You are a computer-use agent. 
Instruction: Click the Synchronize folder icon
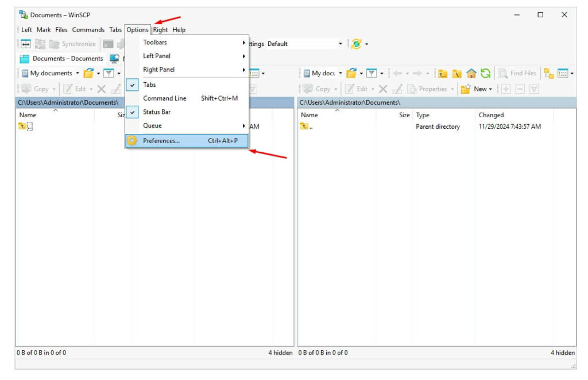click(x=55, y=44)
